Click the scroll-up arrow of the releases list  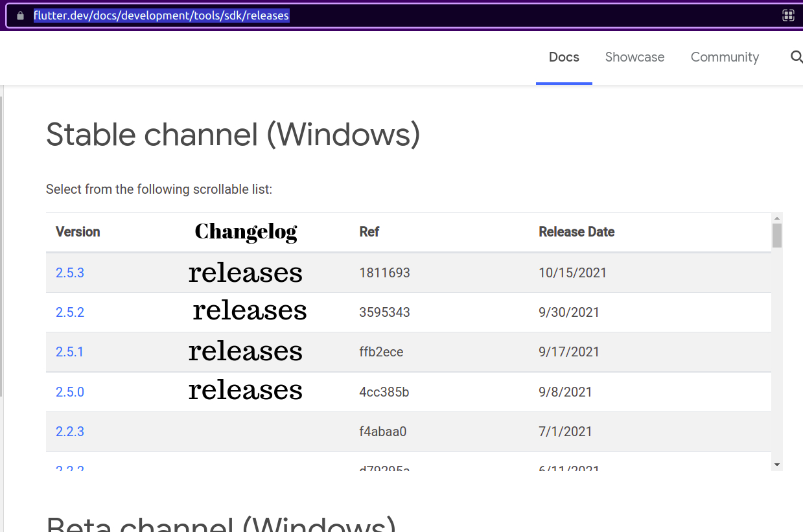[777, 218]
